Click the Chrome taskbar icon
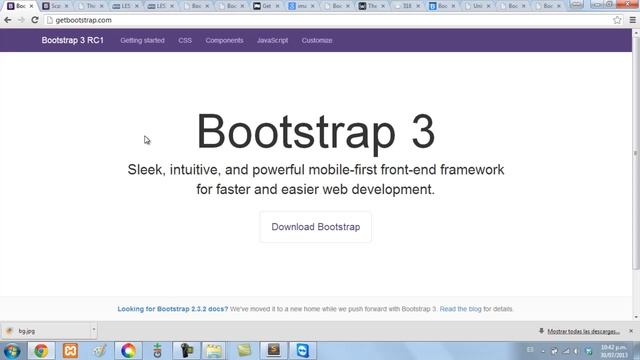 41,351
